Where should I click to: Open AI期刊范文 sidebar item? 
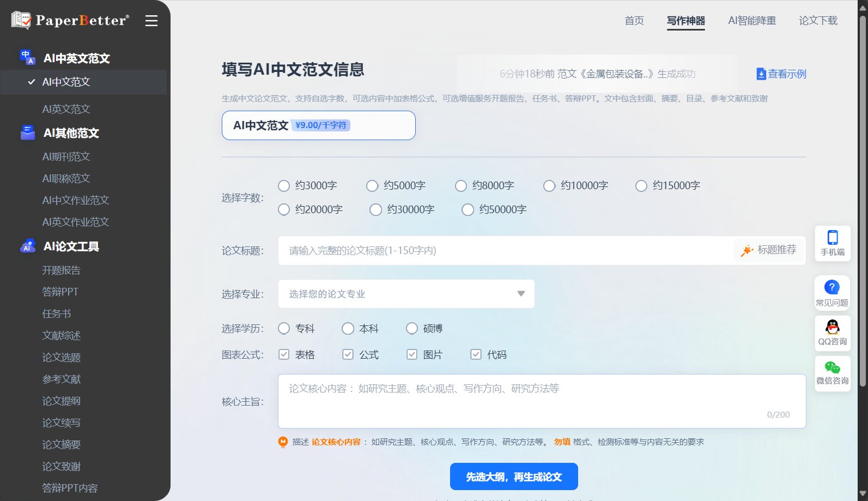coord(66,156)
